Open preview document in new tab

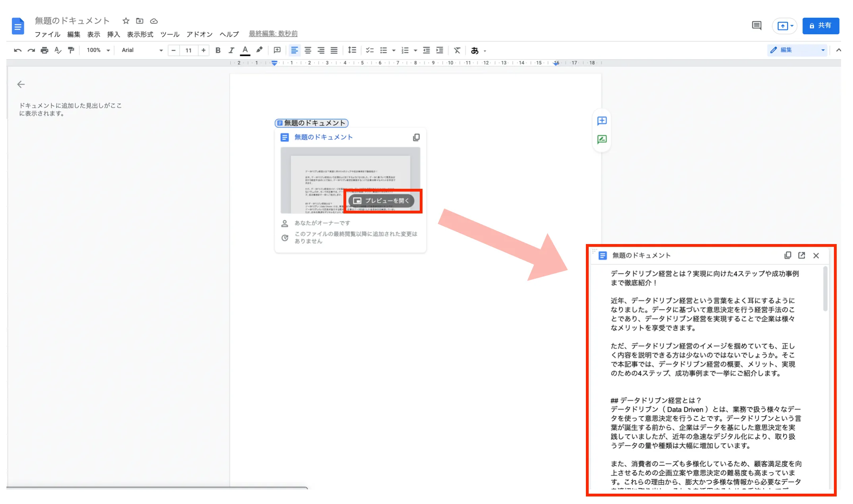(801, 255)
